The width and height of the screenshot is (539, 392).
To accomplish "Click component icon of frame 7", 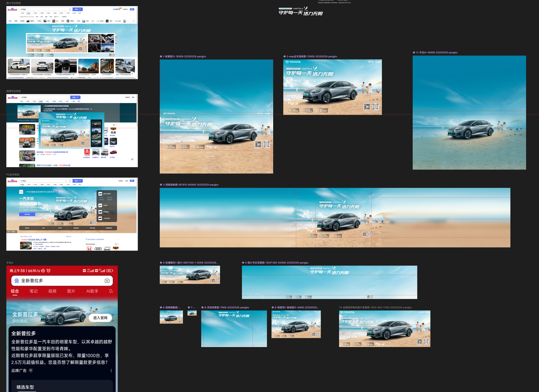I will point(189,307).
